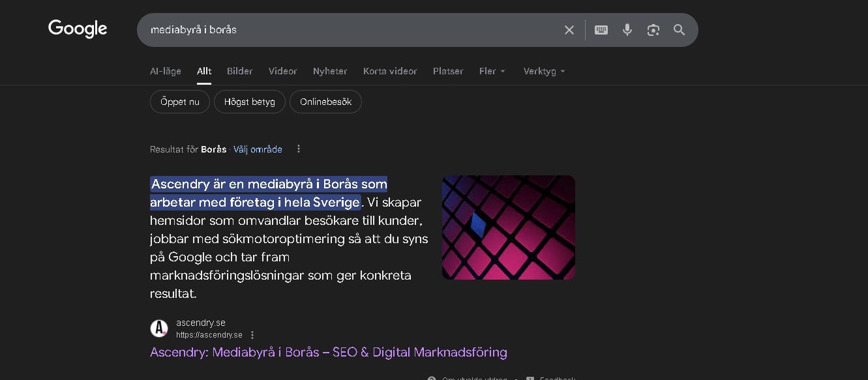Open the Bilder tab
The width and height of the screenshot is (868, 380).
click(240, 71)
